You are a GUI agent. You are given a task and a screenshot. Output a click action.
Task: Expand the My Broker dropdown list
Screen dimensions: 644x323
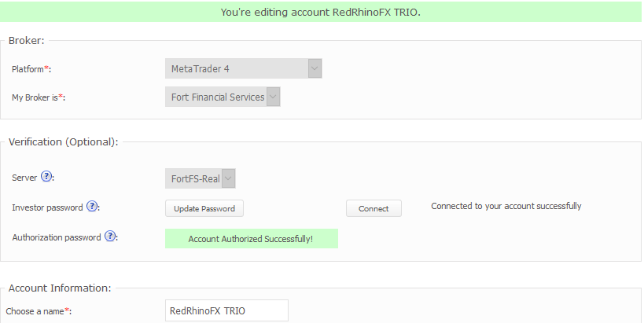(x=223, y=97)
